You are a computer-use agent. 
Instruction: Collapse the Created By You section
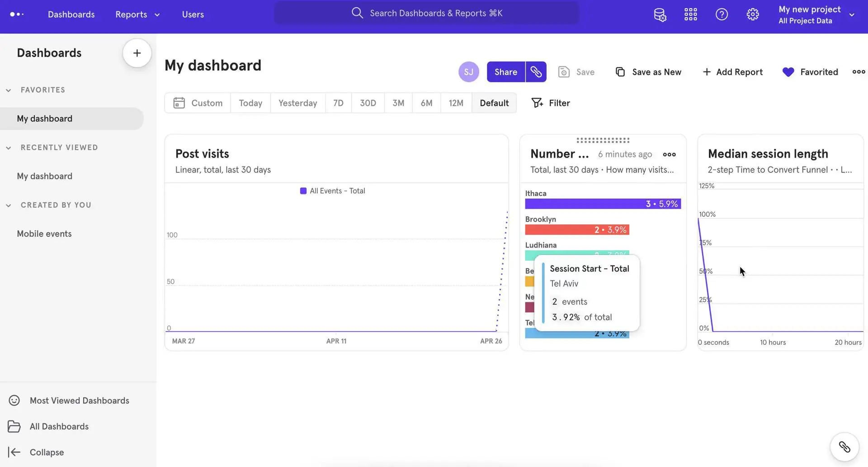8,205
